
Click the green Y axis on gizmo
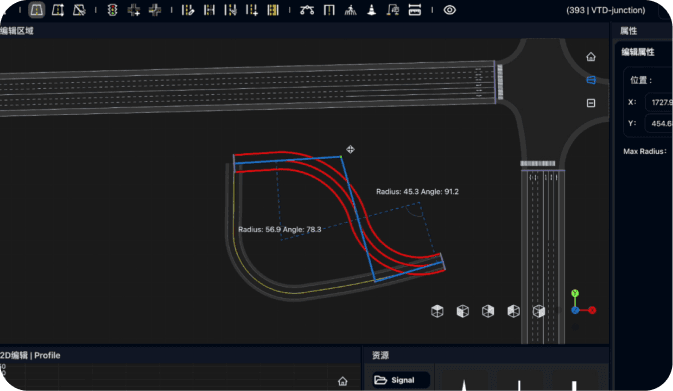click(575, 293)
